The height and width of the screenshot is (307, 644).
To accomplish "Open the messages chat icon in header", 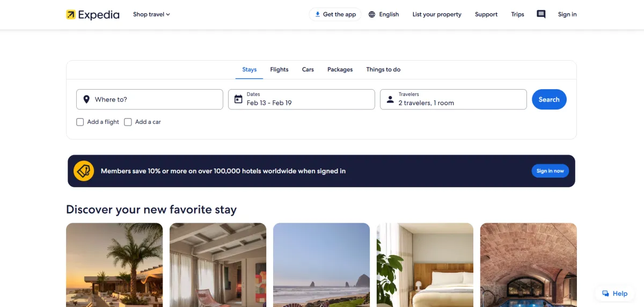I will (541, 14).
